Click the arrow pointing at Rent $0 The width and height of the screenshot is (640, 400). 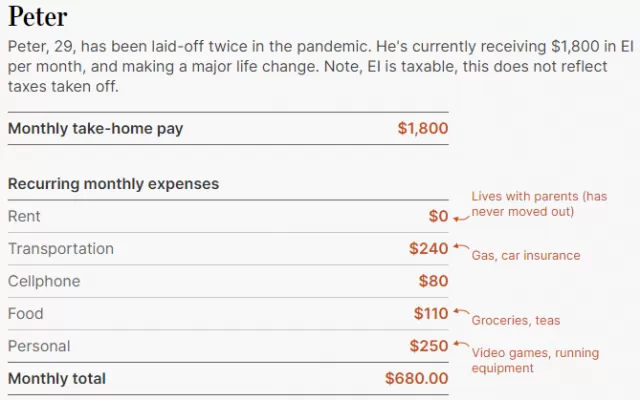click(x=461, y=219)
